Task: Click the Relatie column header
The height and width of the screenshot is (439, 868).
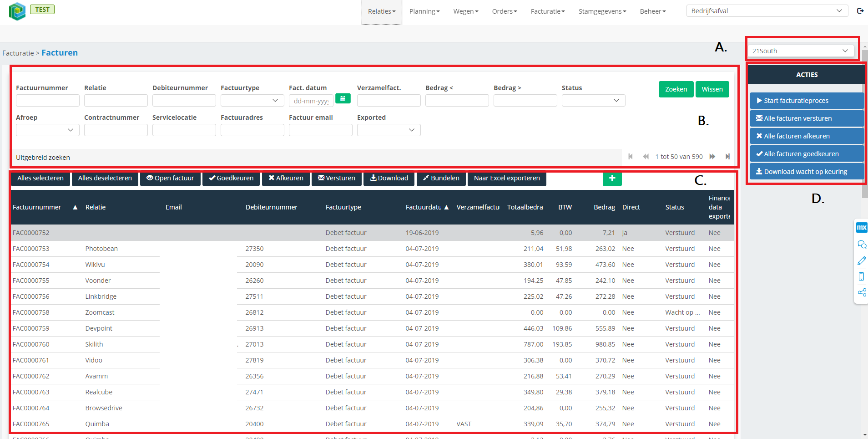Action: pyautogui.click(x=96, y=207)
